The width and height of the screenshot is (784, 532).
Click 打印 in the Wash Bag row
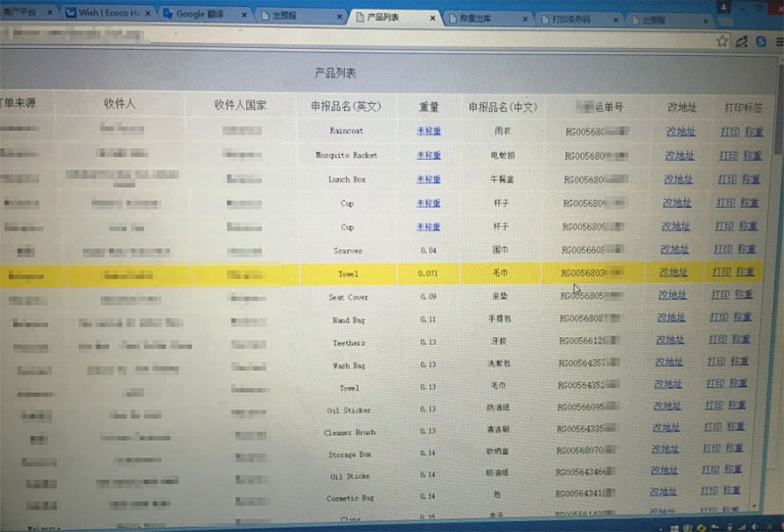[x=716, y=361]
